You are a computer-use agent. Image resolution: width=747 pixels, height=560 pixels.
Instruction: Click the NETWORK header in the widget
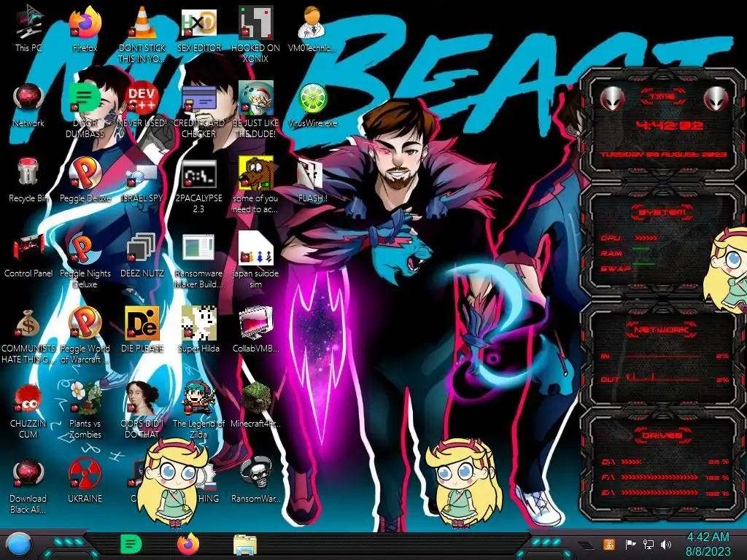tap(662, 329)
